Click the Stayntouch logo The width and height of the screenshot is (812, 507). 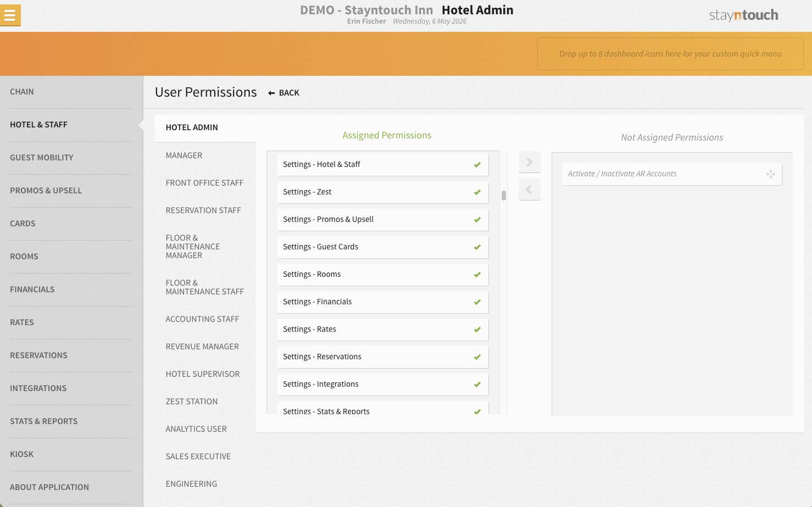click(743, 15)
